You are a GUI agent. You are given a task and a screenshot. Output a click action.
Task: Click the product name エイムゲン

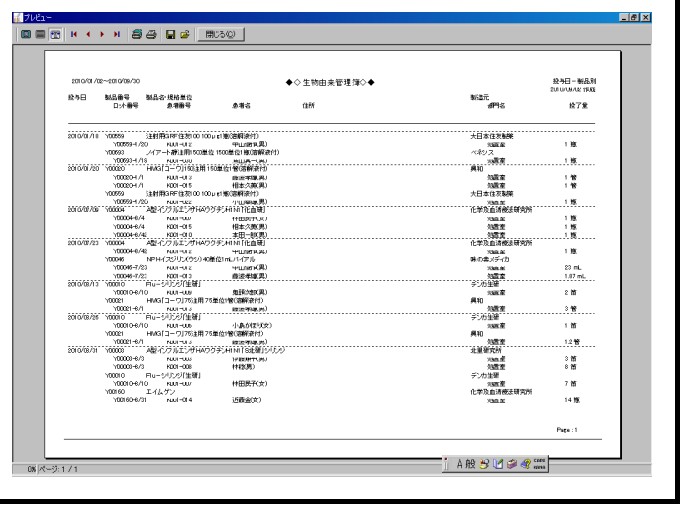click(x=160, y=392)
